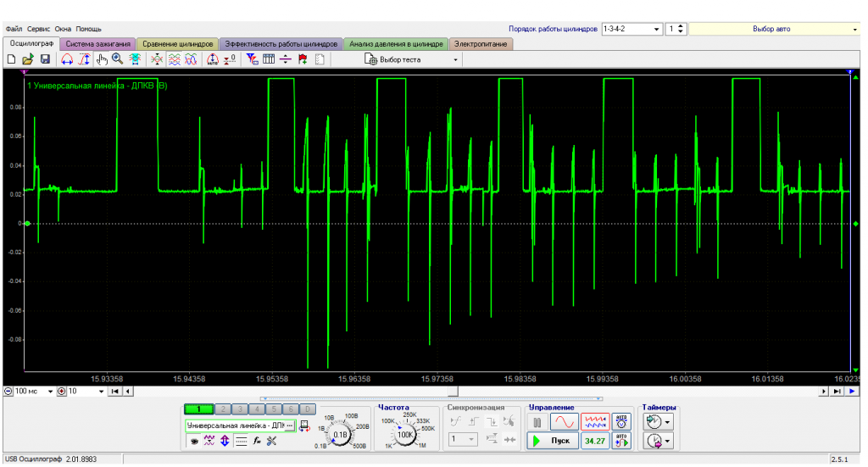
Task: Switch to the Электропитание tab
Action: point(481,44)
